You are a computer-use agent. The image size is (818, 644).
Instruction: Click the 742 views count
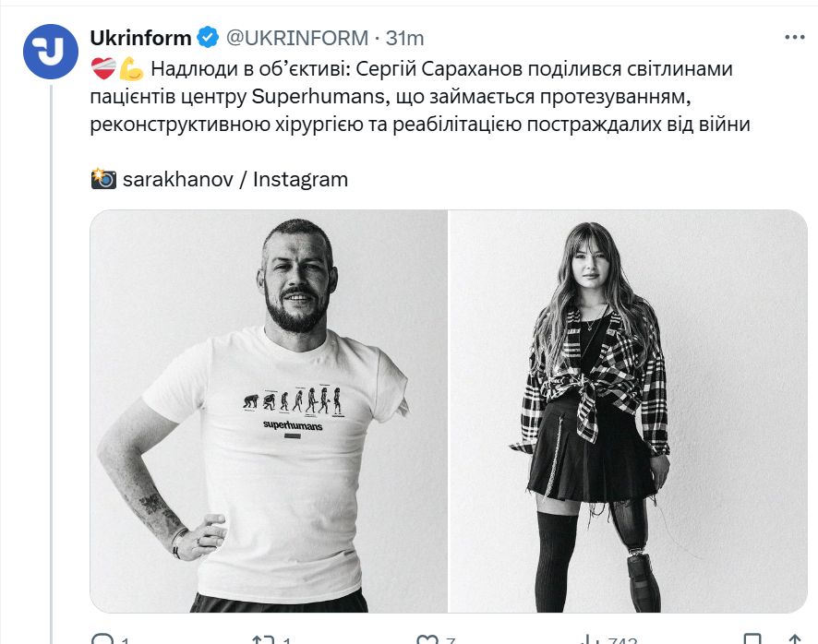click(x=622, y=639)
